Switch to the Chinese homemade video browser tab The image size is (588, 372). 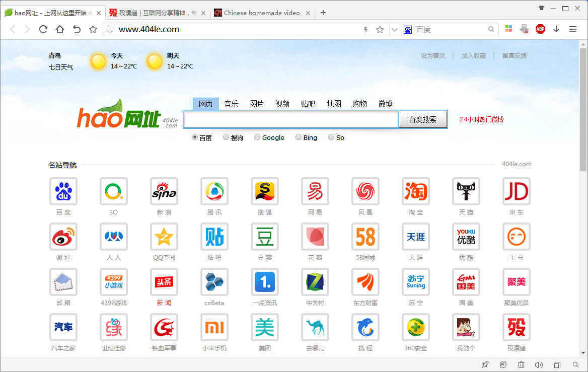[262, 13]
